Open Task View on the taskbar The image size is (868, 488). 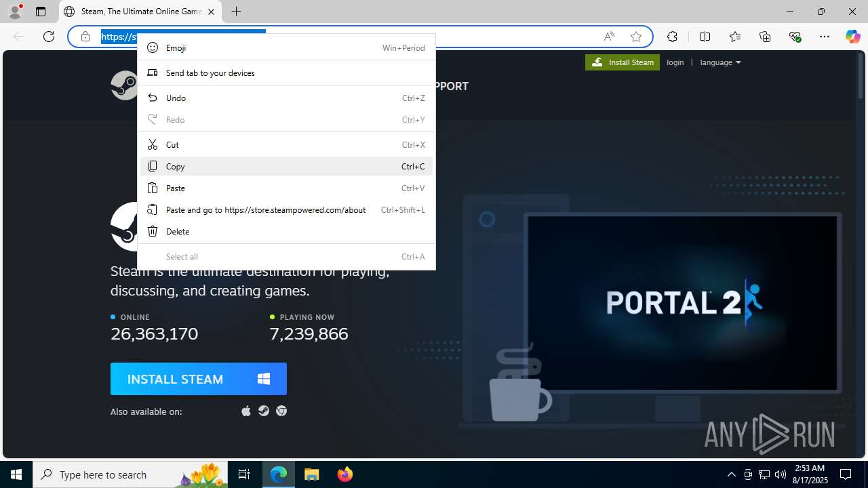[244, 474]
